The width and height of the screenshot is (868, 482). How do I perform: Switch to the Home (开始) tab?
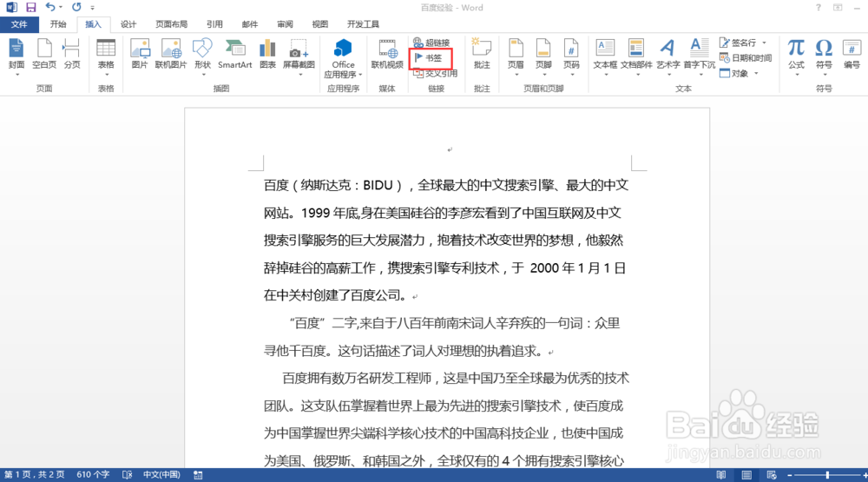[x=58, y=24]
